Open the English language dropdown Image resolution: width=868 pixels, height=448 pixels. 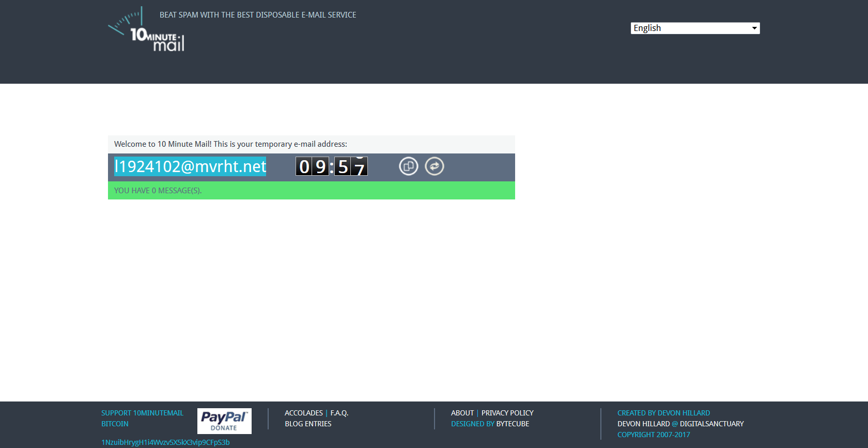(x=694, y=28)
